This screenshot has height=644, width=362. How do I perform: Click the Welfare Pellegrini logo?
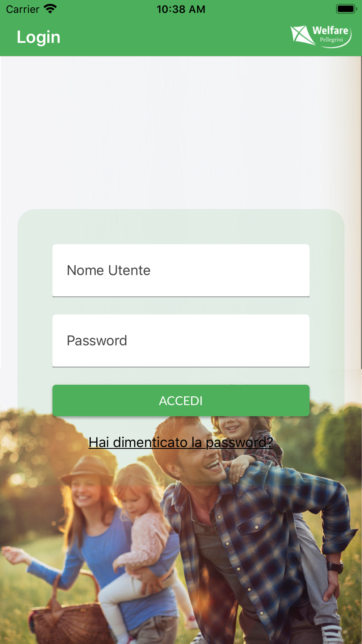point(321,36)
